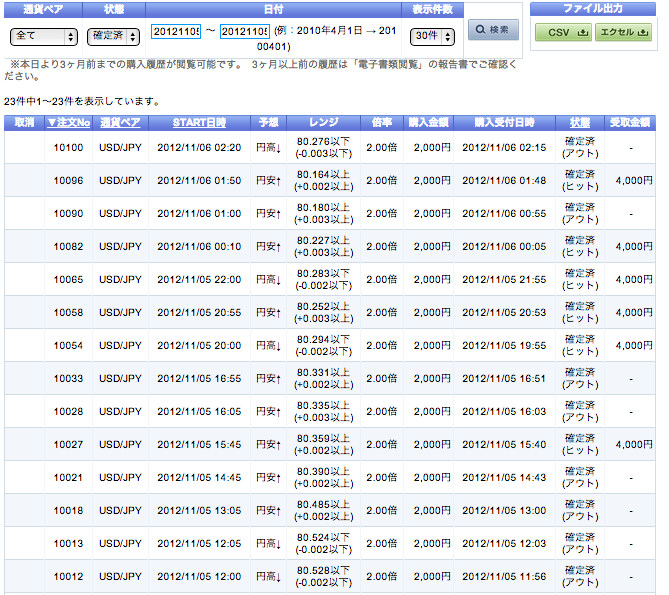
Task: Click purchase time 2012/11/05 11:56
Action: point(504,577)
